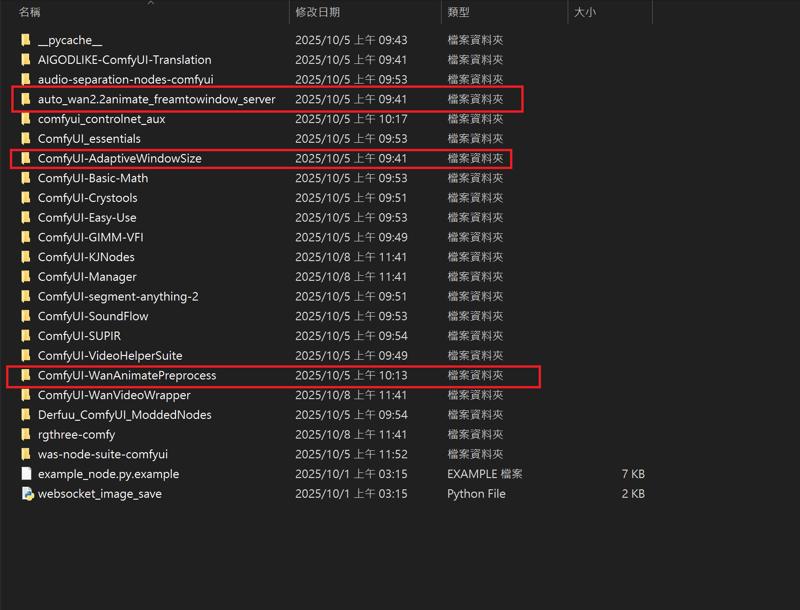This screenshot has height=610, width=800.
Task: Click the example_node.py.example file icon
Action: click(27, 474)
